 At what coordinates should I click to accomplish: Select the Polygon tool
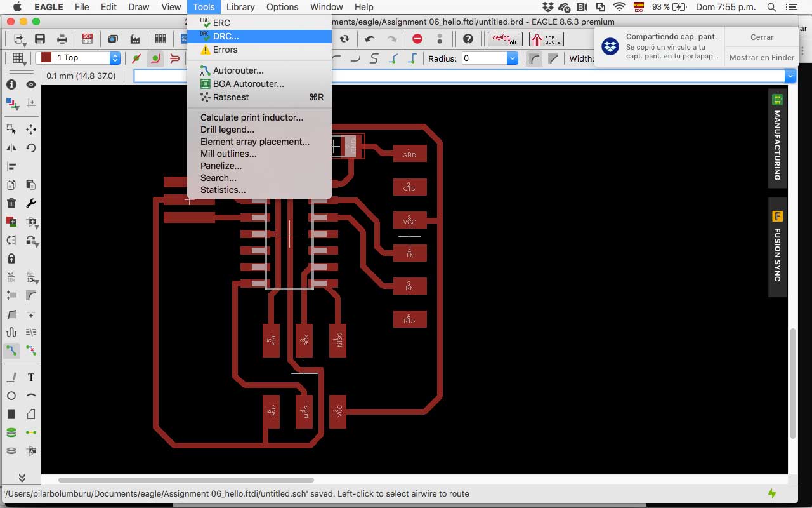(30, 414)
